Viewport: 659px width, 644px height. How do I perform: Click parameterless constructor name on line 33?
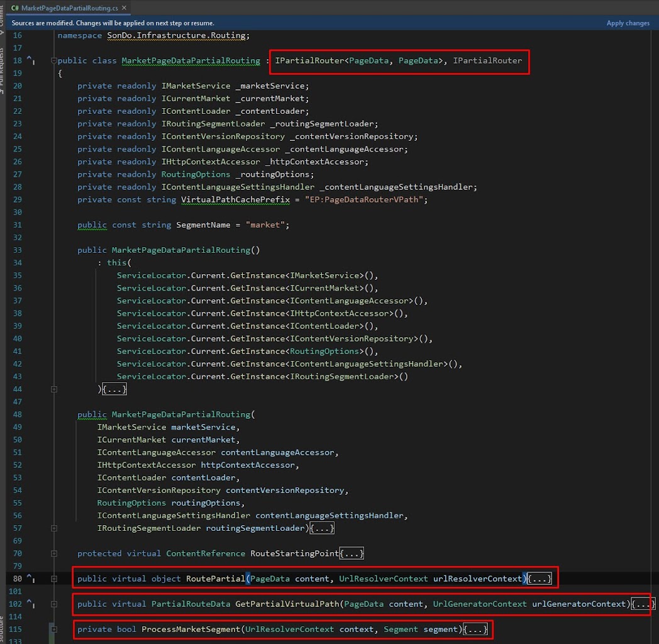180,250
